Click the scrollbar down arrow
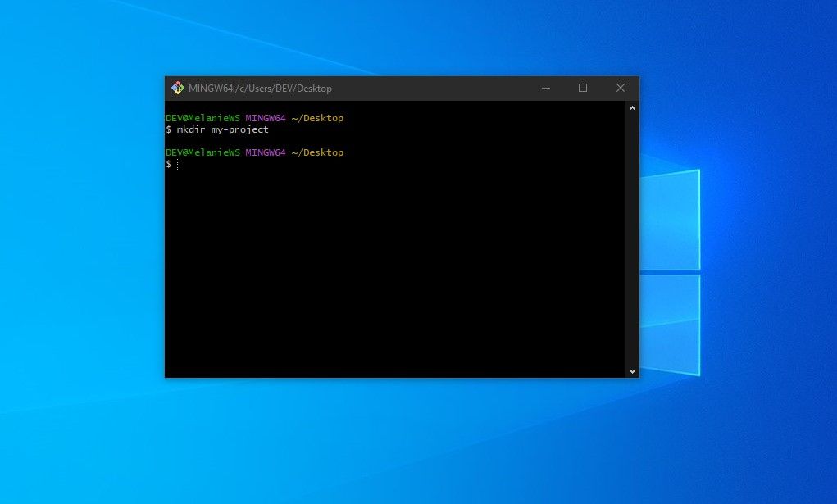The width and height of the screenshot is (837, 504). (632, 370)
